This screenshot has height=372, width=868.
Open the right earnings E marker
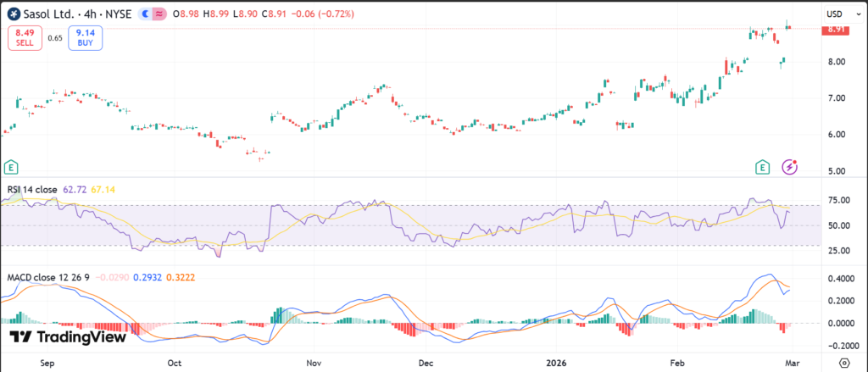click(764, 167)
